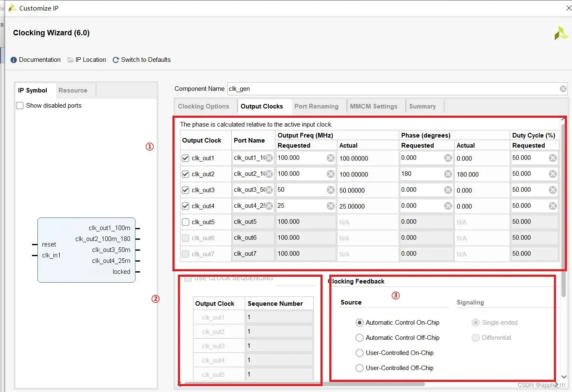
Task: Select Automatic Control On-Chip feedback source
Action: coord(360,323)
